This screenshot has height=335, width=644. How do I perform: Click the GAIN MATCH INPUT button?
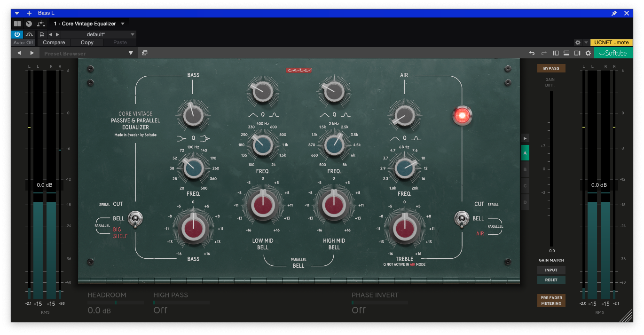[x=551, y=270]
